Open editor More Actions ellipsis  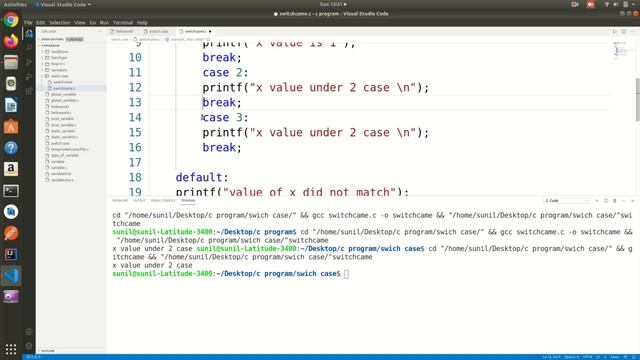[633, 31]
